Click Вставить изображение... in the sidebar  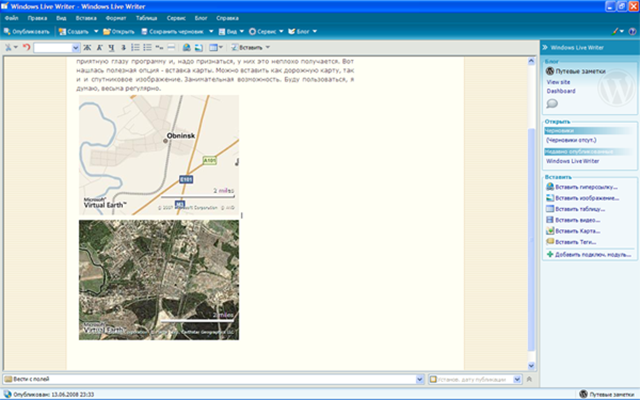pos(587,198)
